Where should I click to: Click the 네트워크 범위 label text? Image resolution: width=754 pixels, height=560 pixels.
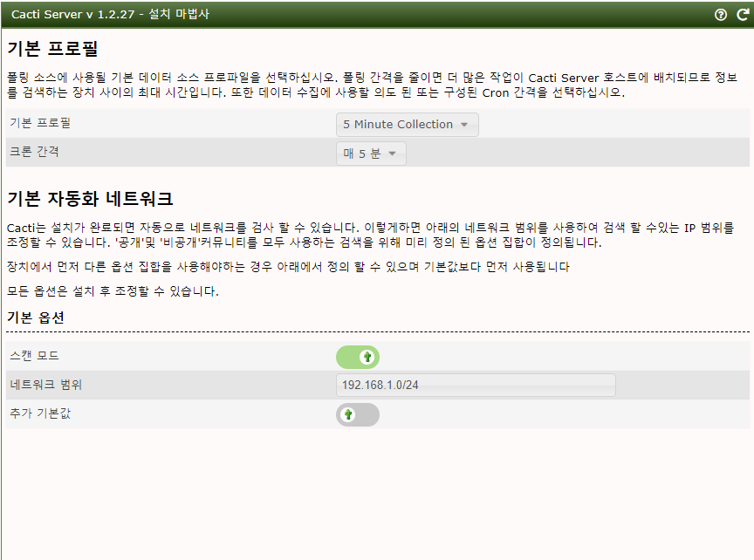coord(46,385)
